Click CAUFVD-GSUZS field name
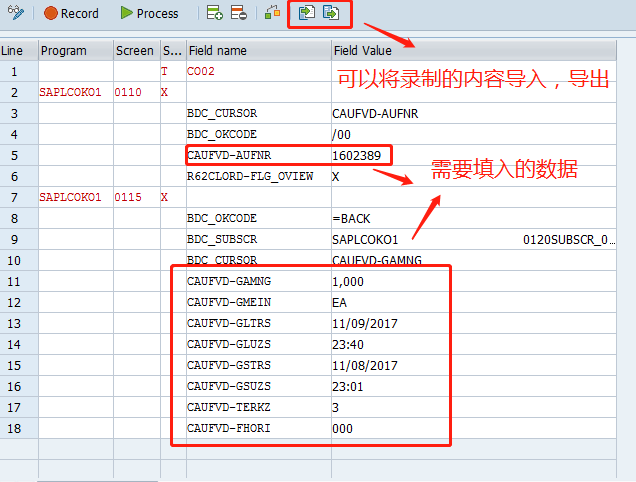This screenshot has width=636, height=482. 229,386
